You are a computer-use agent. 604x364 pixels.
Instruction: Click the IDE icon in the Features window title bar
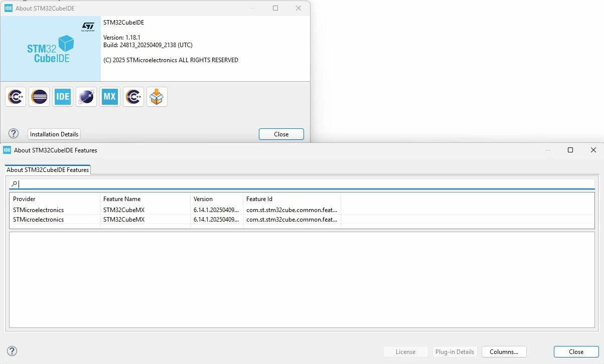coord(7,150)
